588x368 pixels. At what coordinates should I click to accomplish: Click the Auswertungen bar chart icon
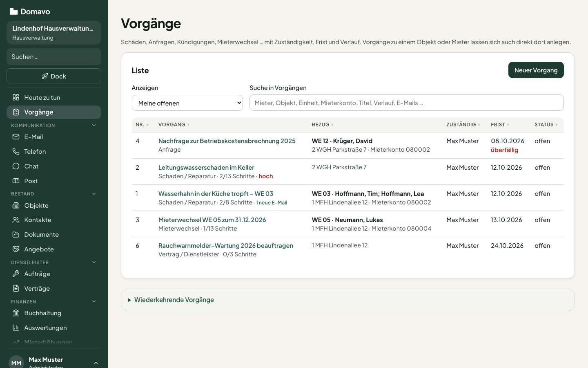pos(16,328)
